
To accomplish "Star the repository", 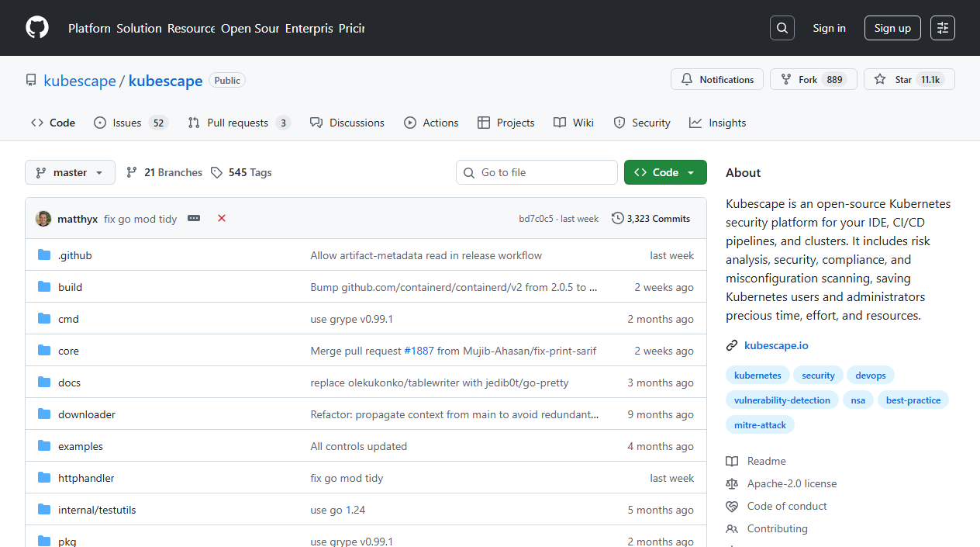I will (x=909, y=79).
